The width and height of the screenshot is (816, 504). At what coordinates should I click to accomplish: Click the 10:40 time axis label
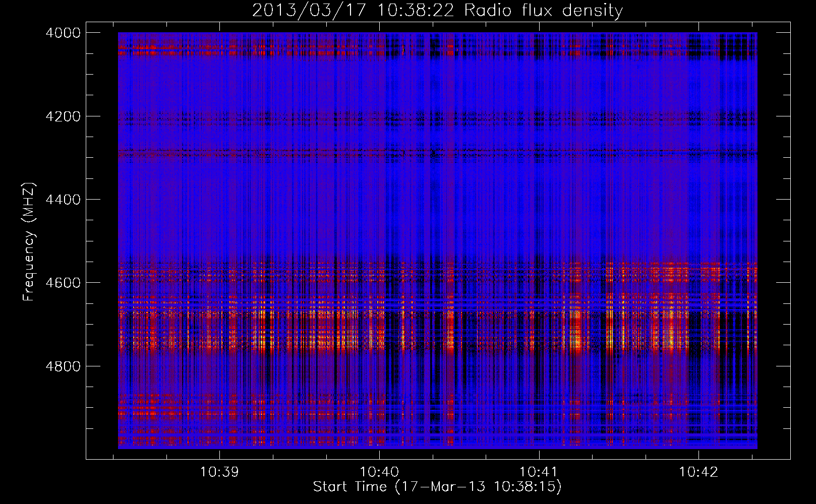[379, 472]
